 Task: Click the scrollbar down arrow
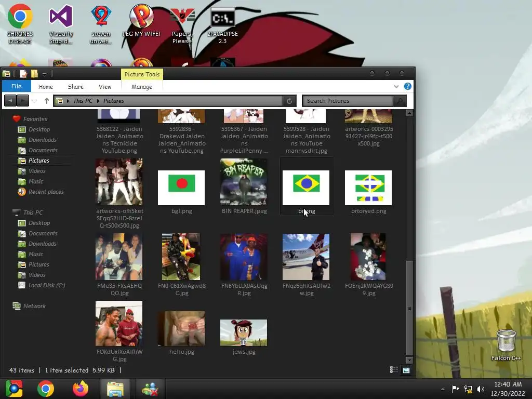(x=409, y=360)
